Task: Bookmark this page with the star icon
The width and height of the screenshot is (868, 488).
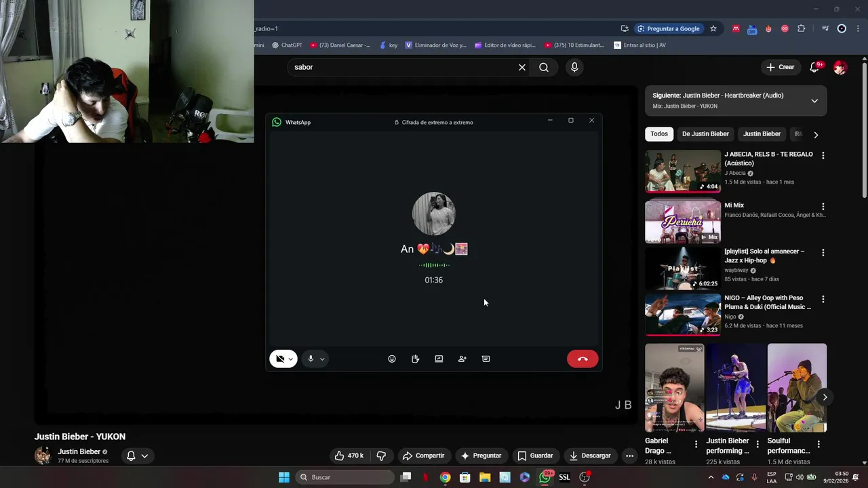Action: pos(713,28)
